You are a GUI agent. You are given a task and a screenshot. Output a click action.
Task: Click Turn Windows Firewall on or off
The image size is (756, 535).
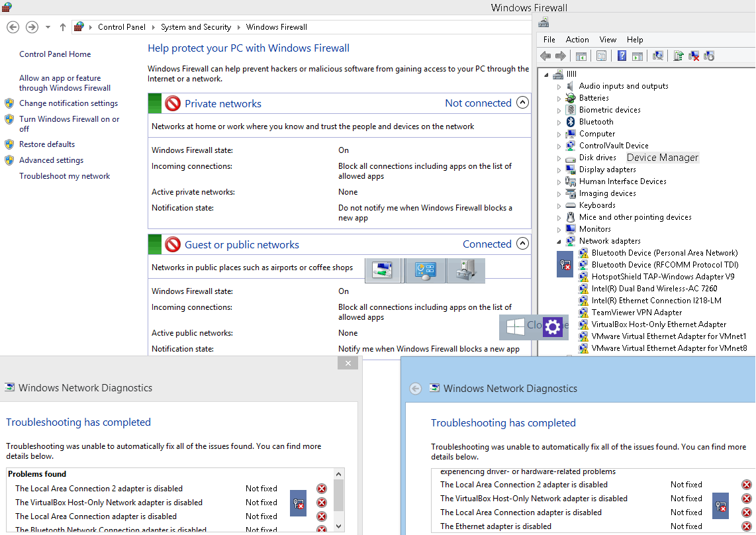[69, 124]
